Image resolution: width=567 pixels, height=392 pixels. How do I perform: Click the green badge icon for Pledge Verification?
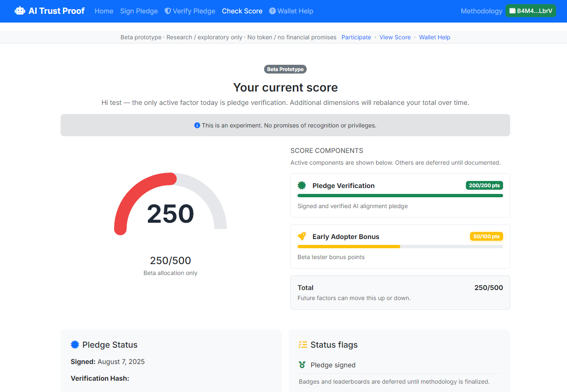[x=302, y=185]
